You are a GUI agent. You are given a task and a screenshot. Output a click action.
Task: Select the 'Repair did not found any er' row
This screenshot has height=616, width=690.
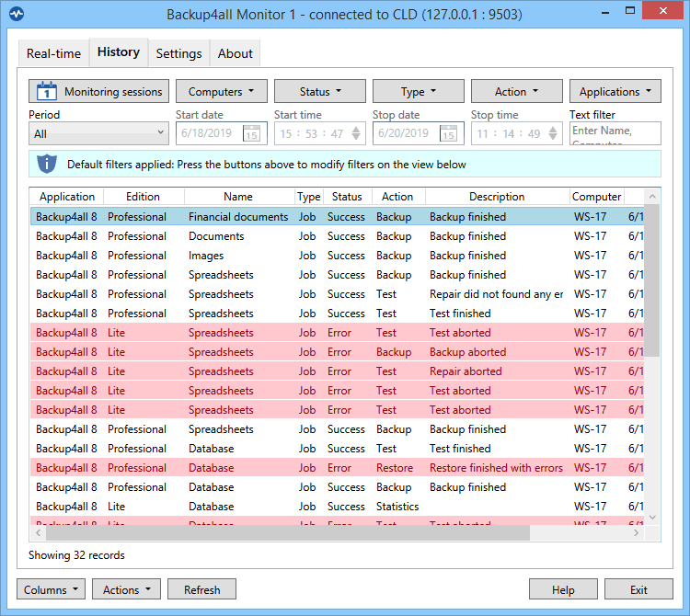(337, 294)
